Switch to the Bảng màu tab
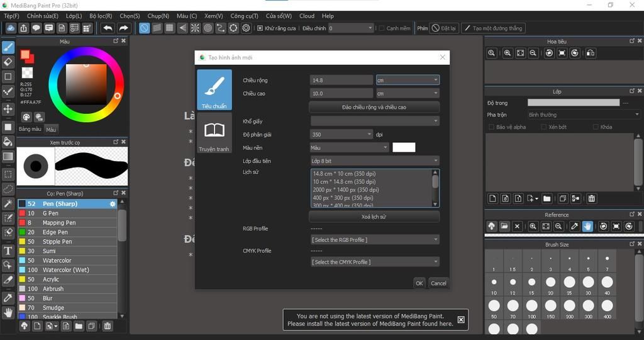Viewport: 644px width, 340px height. pos(30,129)
